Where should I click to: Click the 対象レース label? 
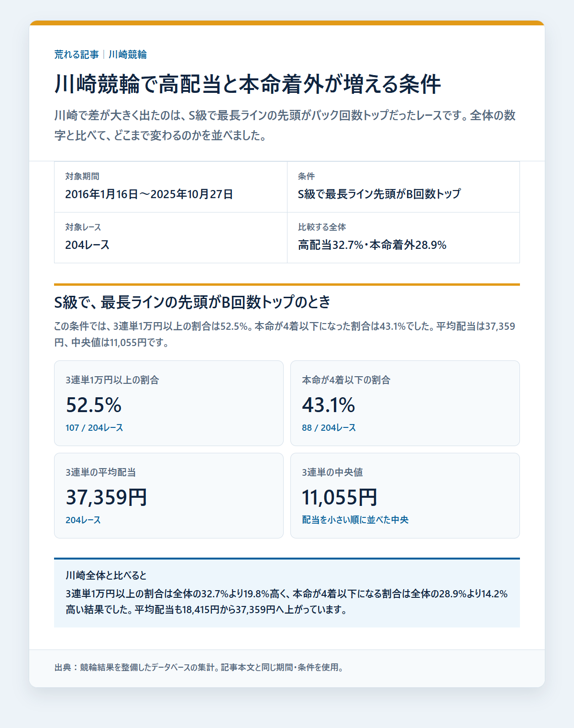[x=83, y=227]
